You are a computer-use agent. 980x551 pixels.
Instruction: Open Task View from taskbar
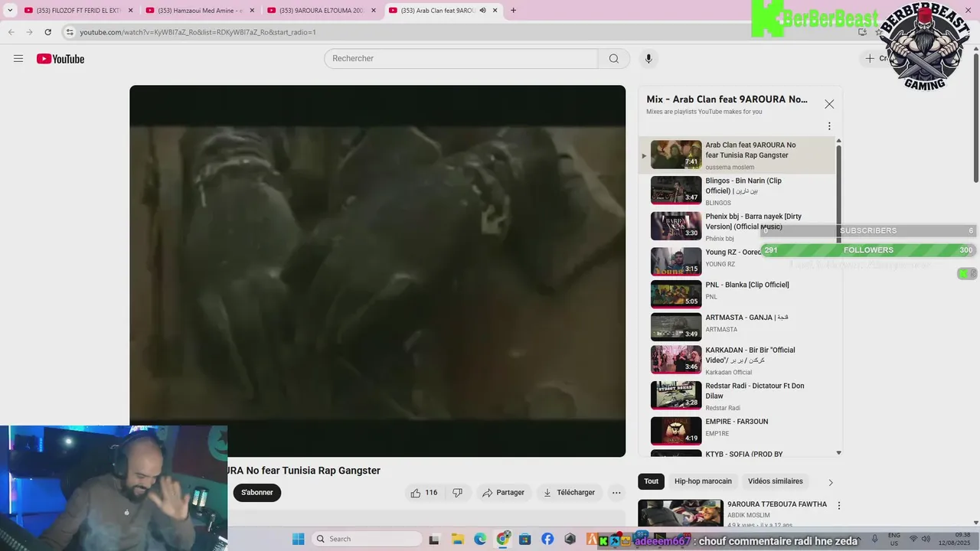coord(435,539)
